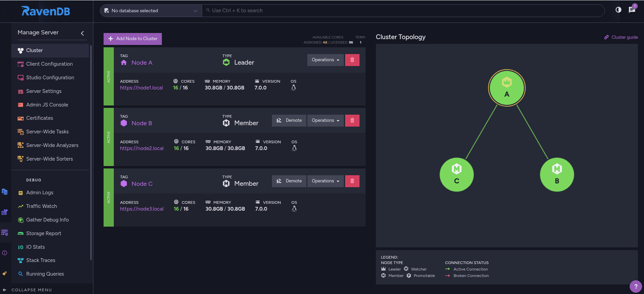Delete Node A with trash icon
This screenshot has width=644, height=294.
coord(352,60)
